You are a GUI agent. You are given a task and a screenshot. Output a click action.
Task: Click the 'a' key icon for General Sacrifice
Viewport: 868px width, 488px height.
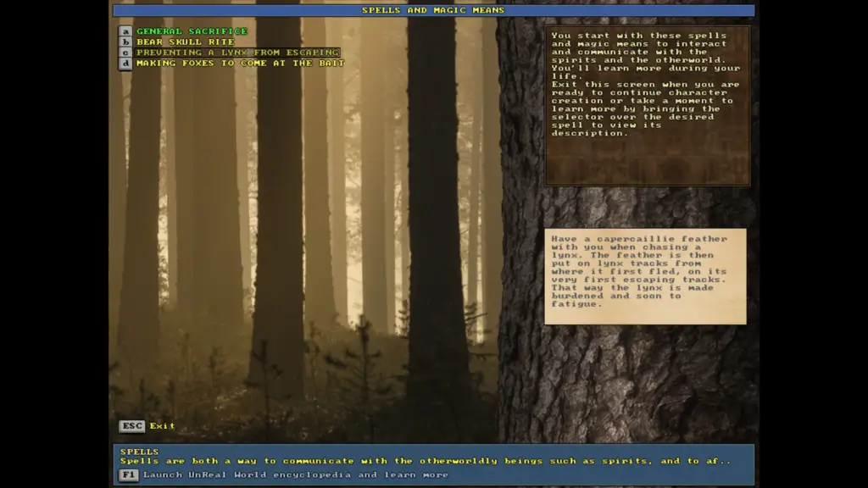(x=125, y=31)
